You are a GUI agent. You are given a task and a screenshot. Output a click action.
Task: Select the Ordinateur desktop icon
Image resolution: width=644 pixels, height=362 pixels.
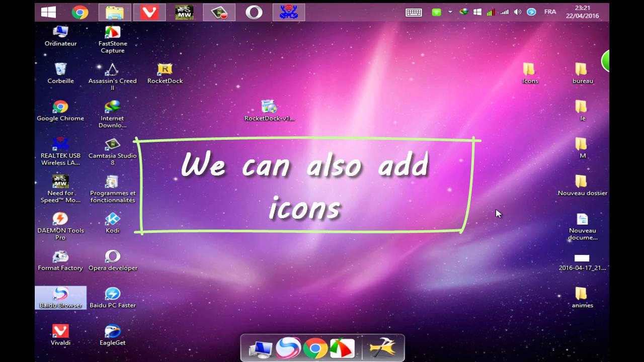click(60, 36)
